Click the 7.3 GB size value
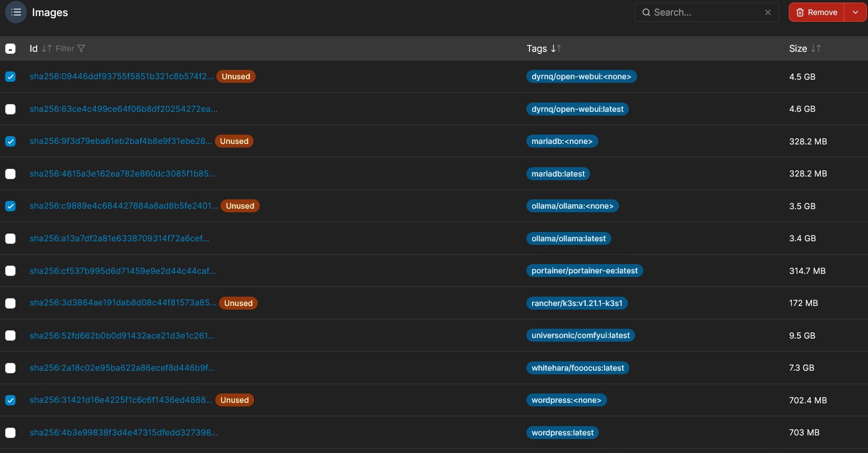Screen dimensions: 868x453 tap(802, 368)
